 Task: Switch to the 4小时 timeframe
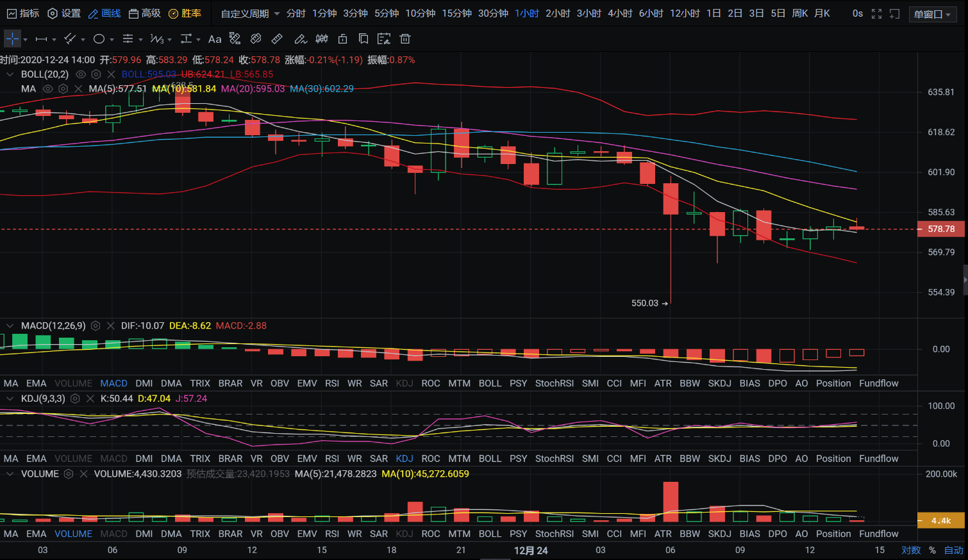pos(619,13)
